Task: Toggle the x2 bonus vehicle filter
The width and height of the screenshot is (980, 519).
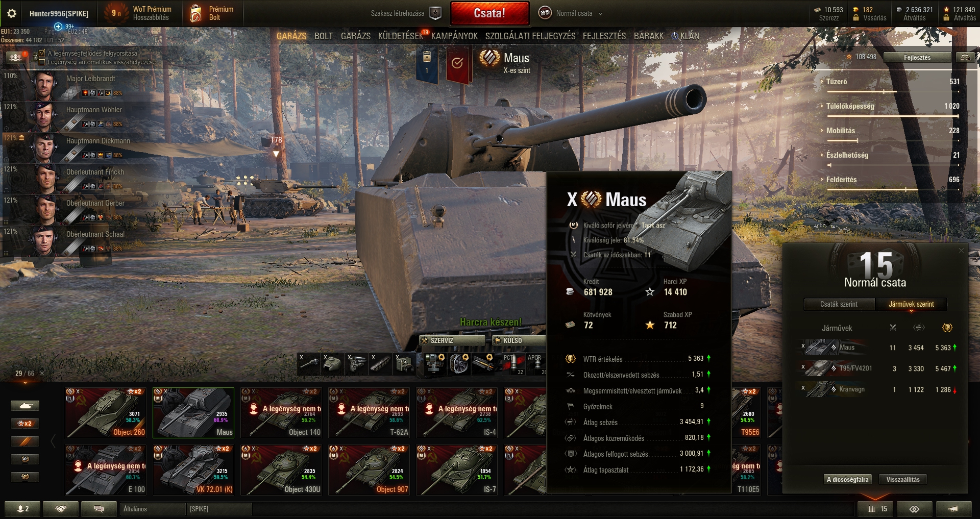Action: coord(25,424)
